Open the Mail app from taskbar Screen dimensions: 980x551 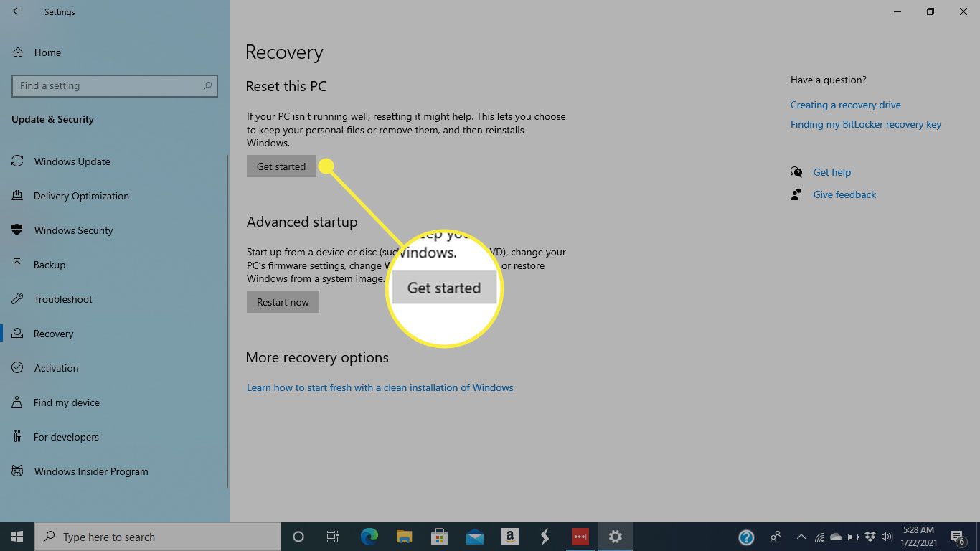tap(474, 537)
